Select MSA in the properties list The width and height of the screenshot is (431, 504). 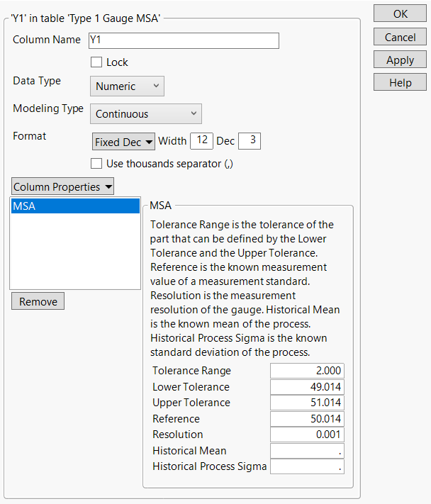[x=74, y=206]
